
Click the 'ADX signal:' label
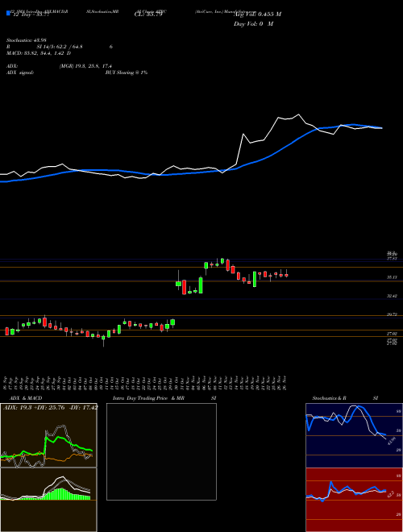pyautogui.click(x=20, y=73)
